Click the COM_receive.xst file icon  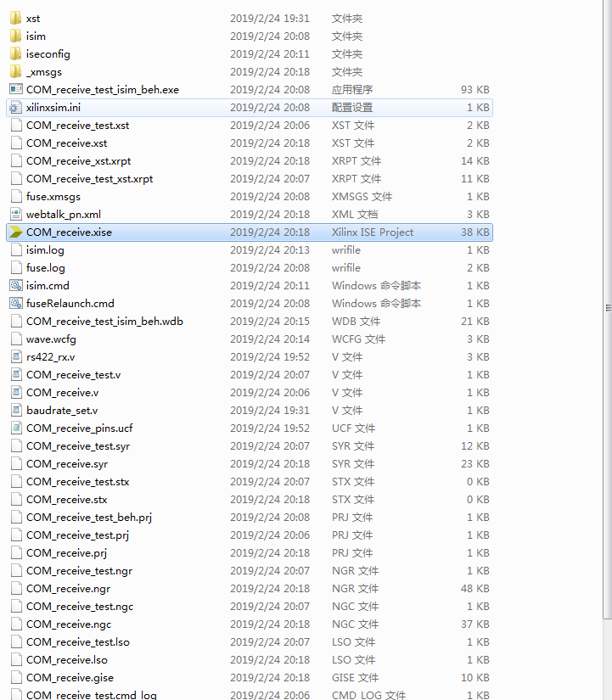(x=16, y=143)
